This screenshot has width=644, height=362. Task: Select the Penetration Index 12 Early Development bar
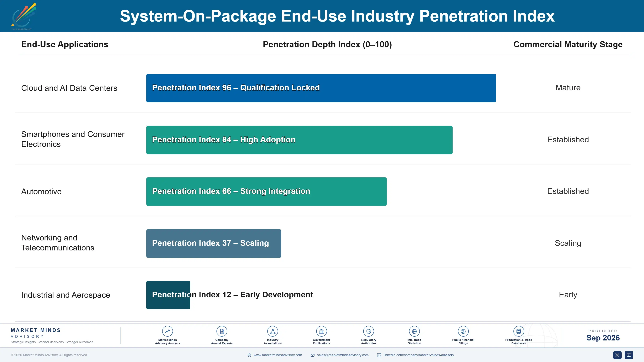click(x=168, y=295)
